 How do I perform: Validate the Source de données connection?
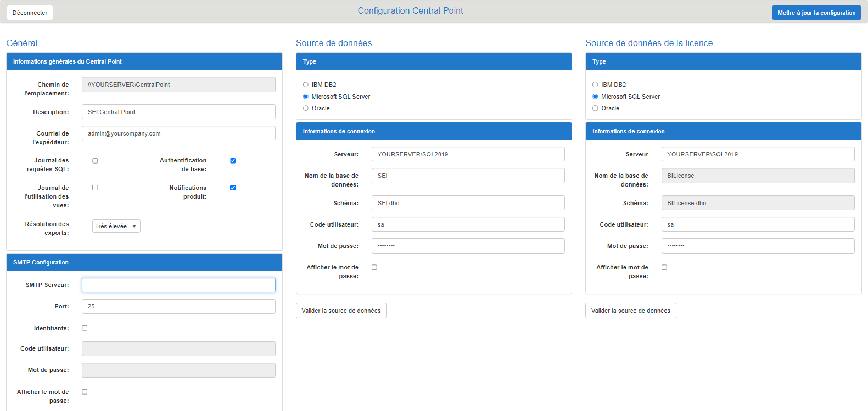(x=341, y=311)
